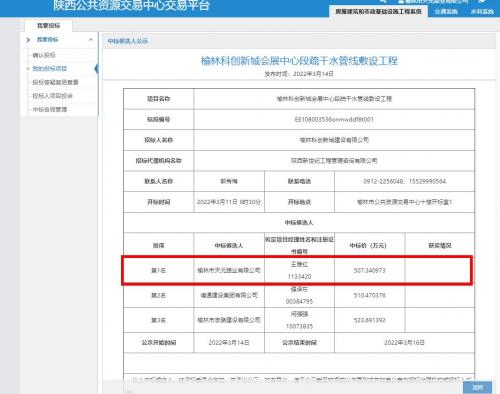Click the 排序 column header

(x=159, y=245)
